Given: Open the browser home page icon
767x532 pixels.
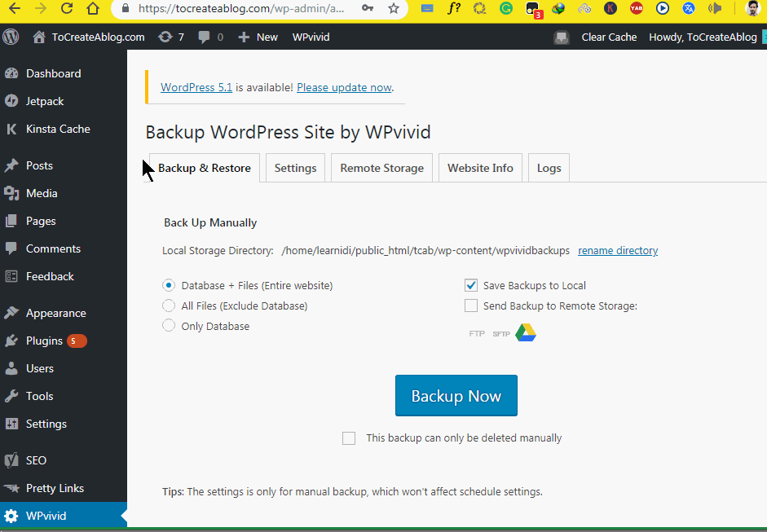Looking at the screenshot, I should click(x=93, y=8).
